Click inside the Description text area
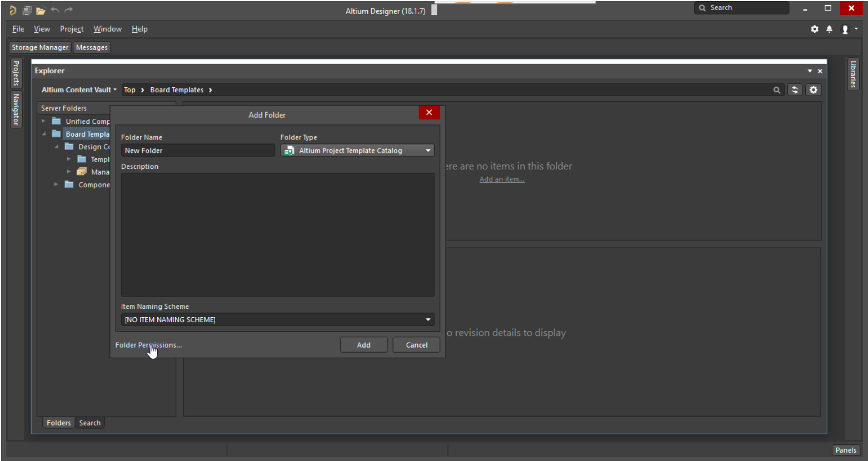868x461 pixels. pyautogui.click(x=277, y=234)
